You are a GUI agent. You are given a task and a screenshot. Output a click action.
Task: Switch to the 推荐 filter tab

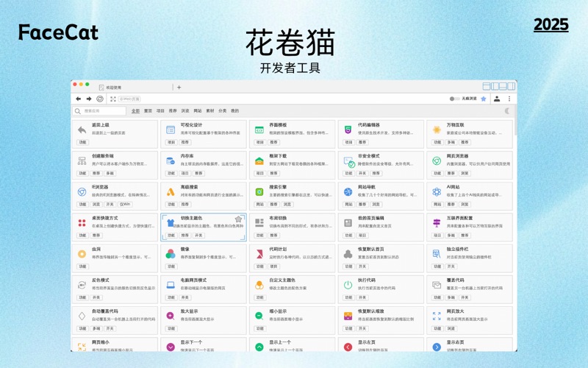173,111
